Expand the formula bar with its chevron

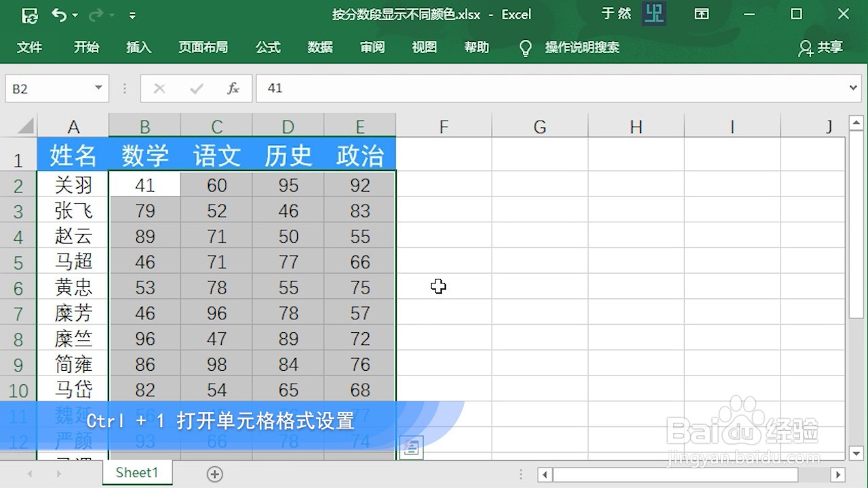pos(853,88)
